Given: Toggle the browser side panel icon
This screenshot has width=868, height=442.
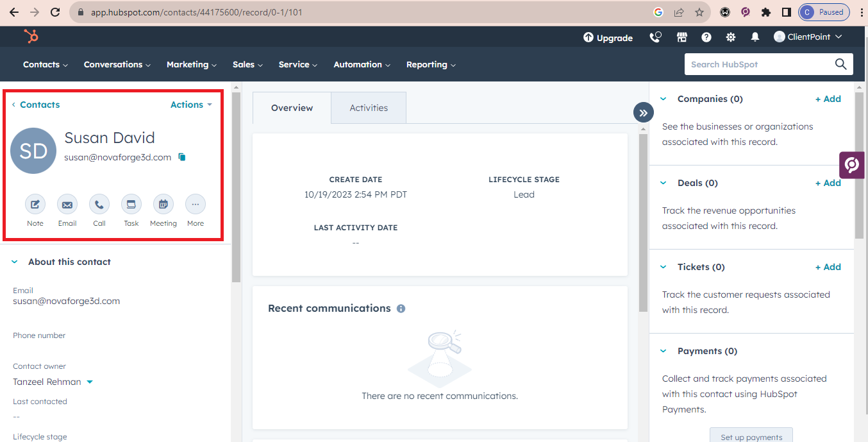Looking at the screenshot, I should pos(786,12).
